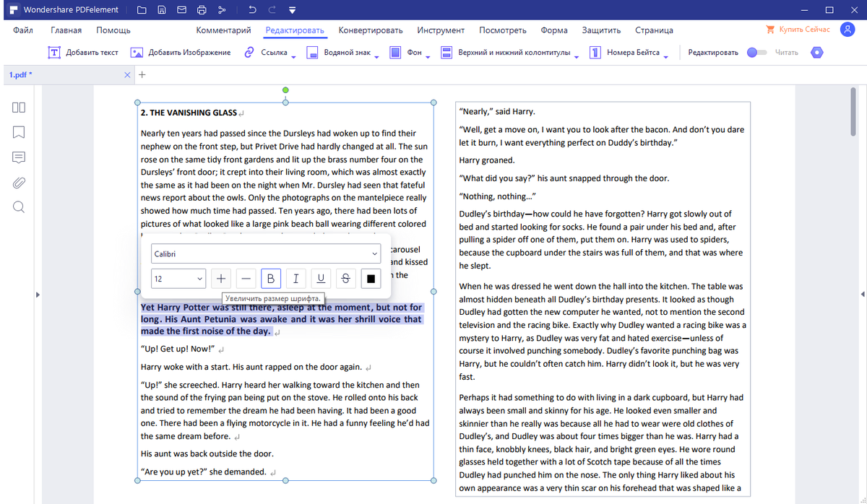Viewport: 867px width, 504px height.
Task: Expand the Ссылка dropdown arrow
Action: 293,57
